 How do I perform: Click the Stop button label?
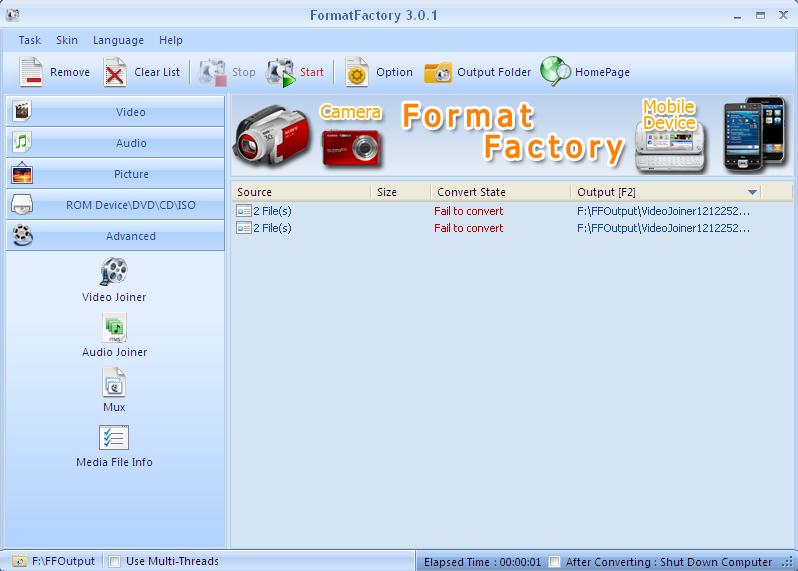click(x=243, y=72)
